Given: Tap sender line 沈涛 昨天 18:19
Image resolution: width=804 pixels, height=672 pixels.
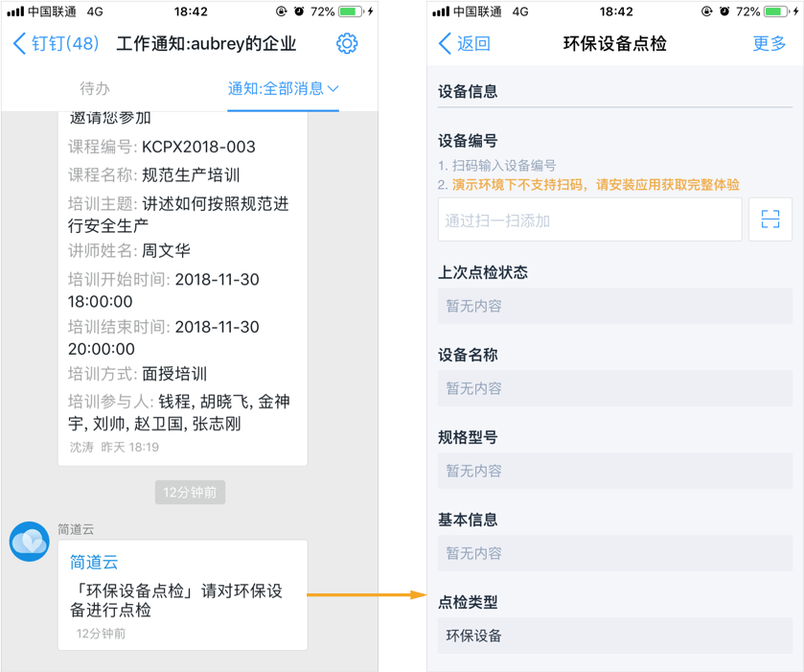Looking at the screenshot, I should [x=114, y=448].
